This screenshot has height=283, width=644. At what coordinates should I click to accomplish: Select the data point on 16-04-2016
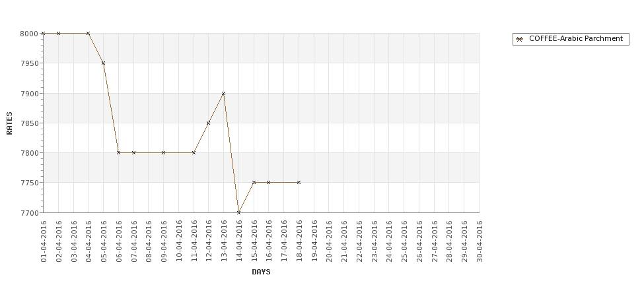click(x=269, y=183)
